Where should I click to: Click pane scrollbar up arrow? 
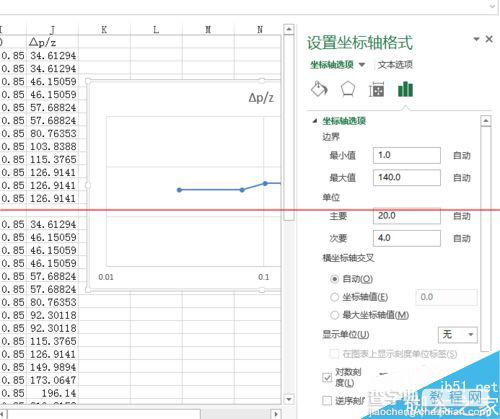(486, 121)
